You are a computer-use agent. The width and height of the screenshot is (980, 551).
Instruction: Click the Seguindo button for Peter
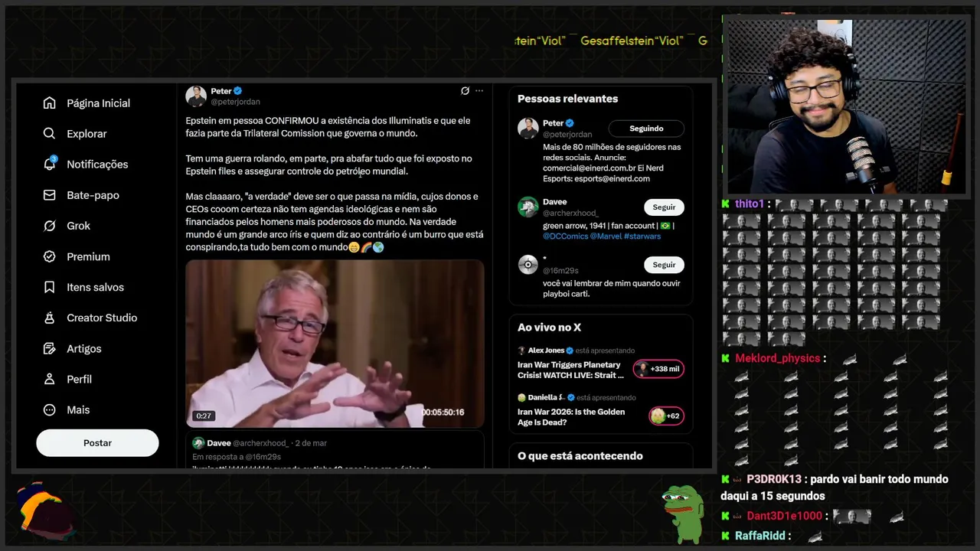point(646,129)
